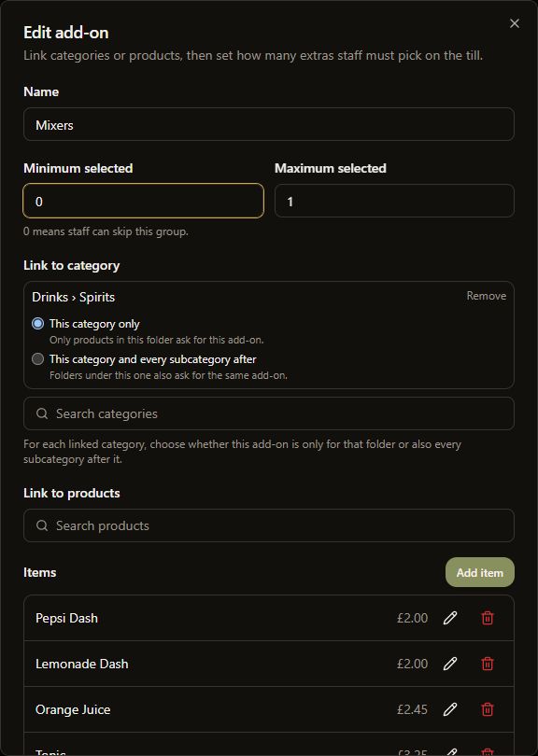This screenshot has height=756, width=538.
Task: Focus the Minimum selected field
Action: [x=143, y=201]
